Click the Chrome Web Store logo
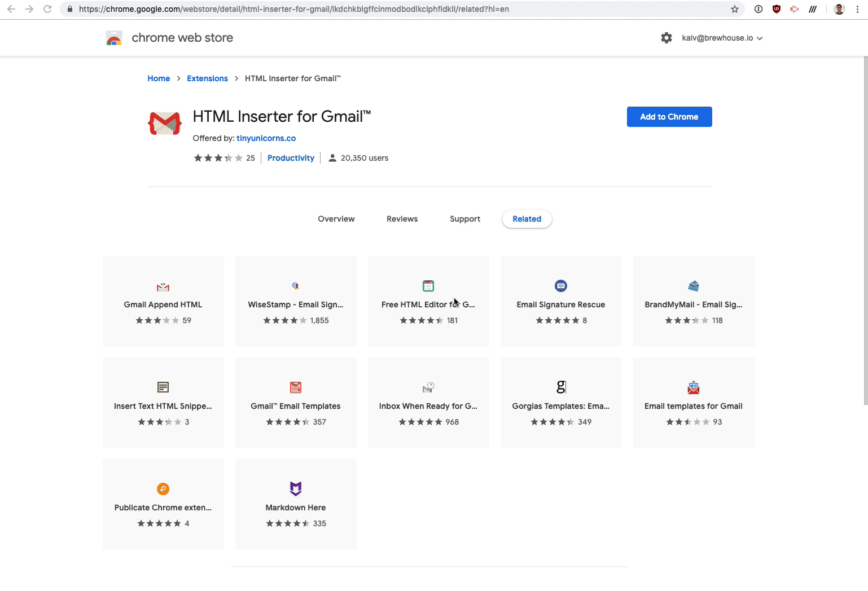Screen dimensions: 868x591 click(114, 38)
